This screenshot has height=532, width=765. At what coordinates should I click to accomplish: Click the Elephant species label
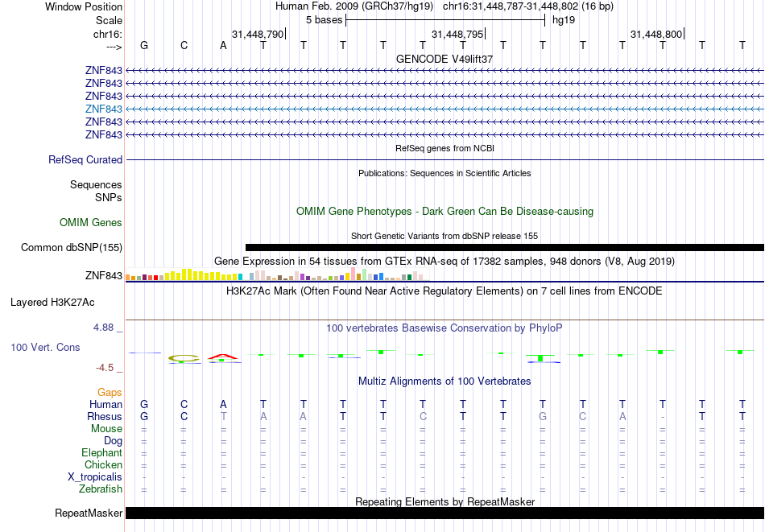pyautogui.click(x=102, y=452)
